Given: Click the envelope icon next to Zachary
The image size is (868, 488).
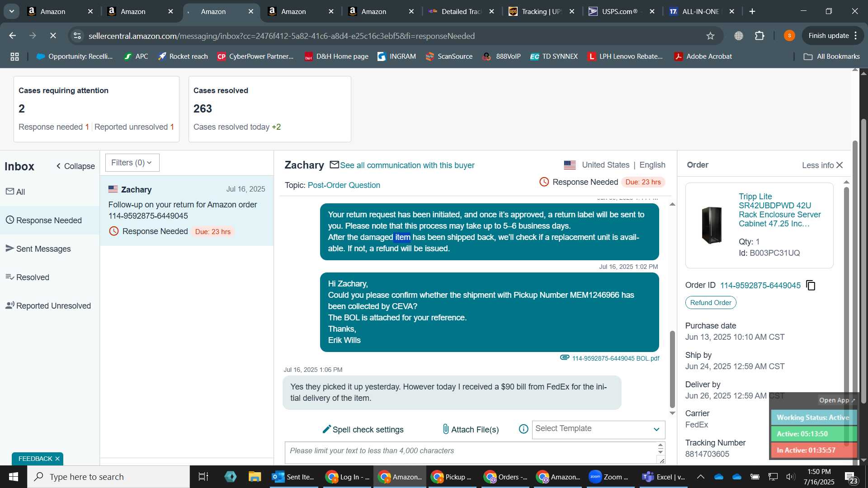Looking at the screenshot, I should tap(334, 165).
